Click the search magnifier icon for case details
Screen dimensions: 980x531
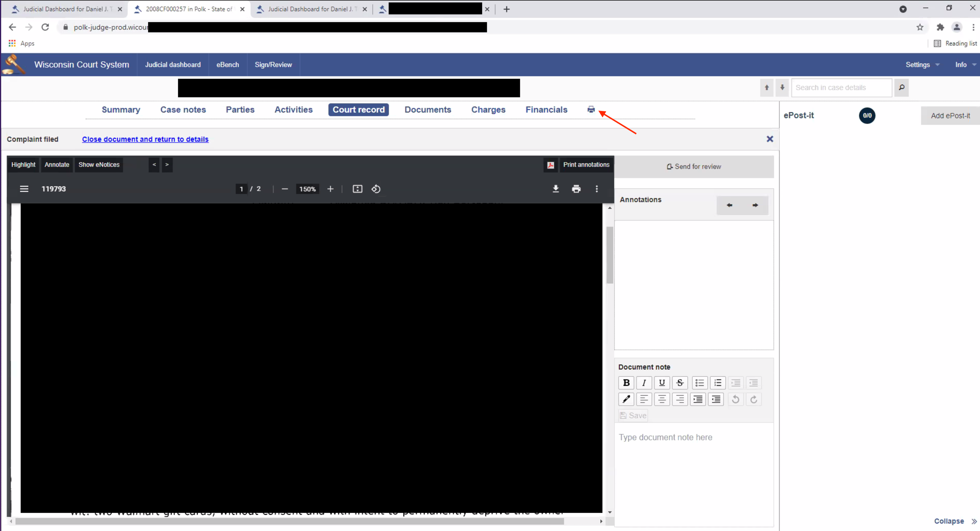pos(901,87)
